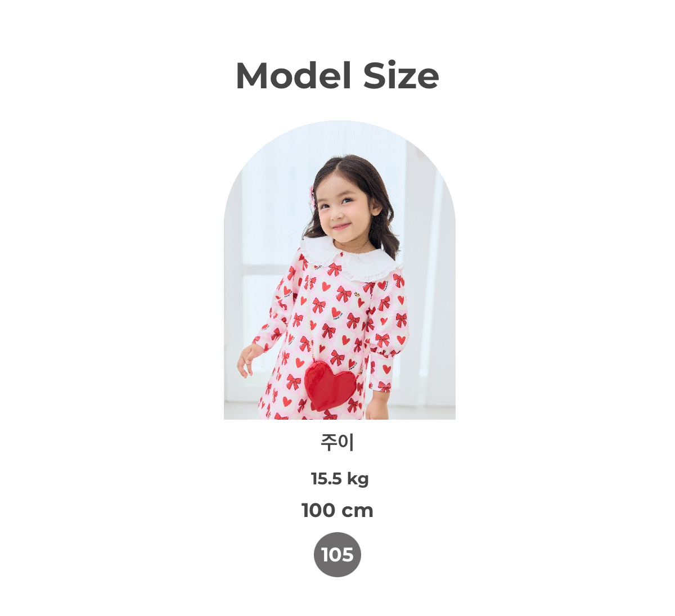Click the red heart-shaped bag
The width and height of the screenshot is (675, 616).
(331, 386)
